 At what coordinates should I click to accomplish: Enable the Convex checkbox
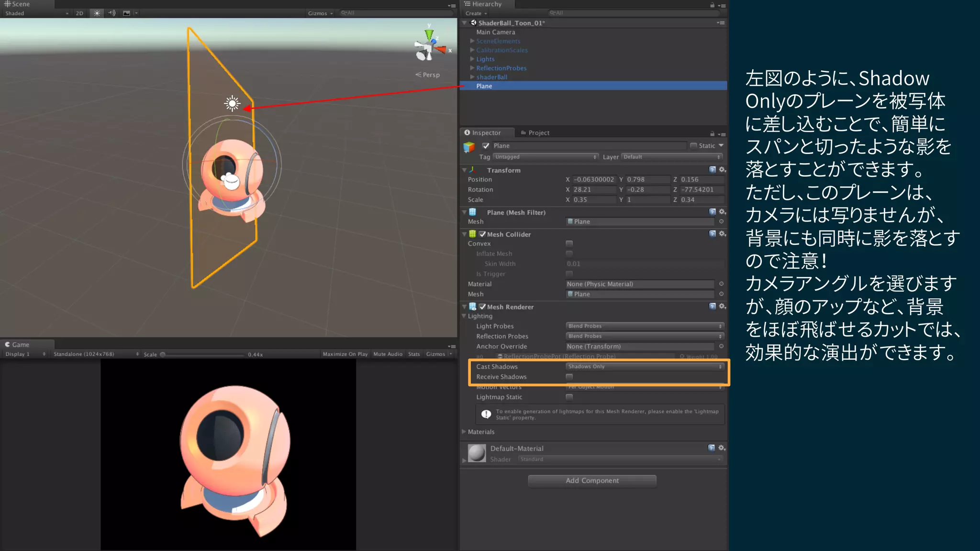(569, 243)
